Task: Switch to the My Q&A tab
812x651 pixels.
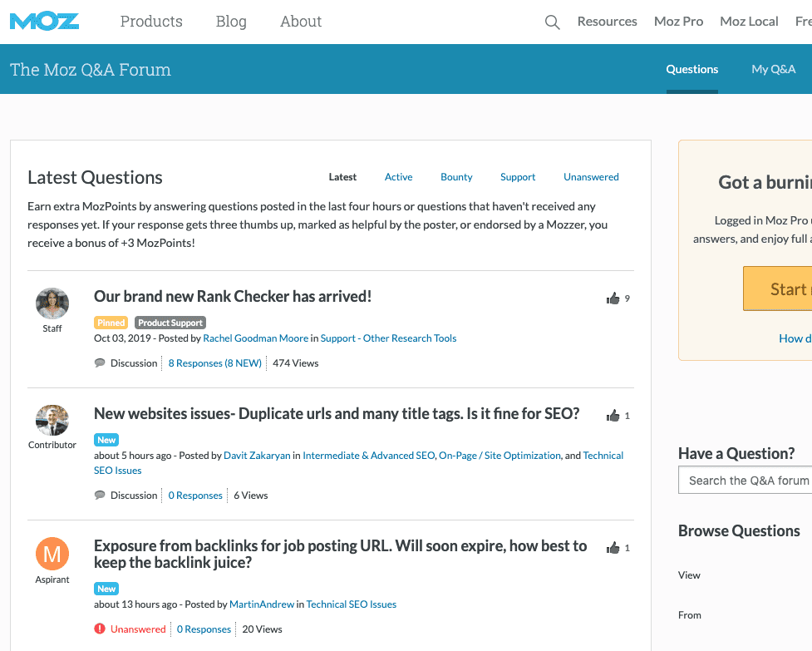Action: (774, 69)
